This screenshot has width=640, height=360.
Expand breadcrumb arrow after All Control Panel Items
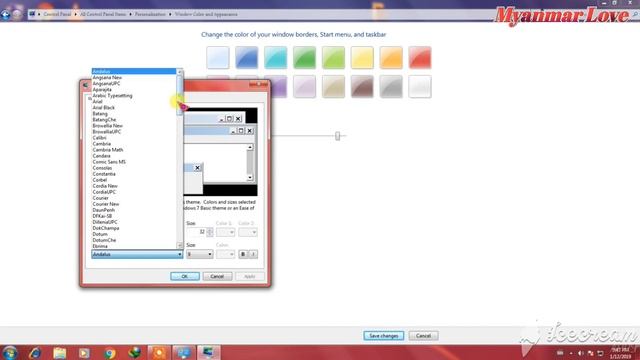pos(131,14)
